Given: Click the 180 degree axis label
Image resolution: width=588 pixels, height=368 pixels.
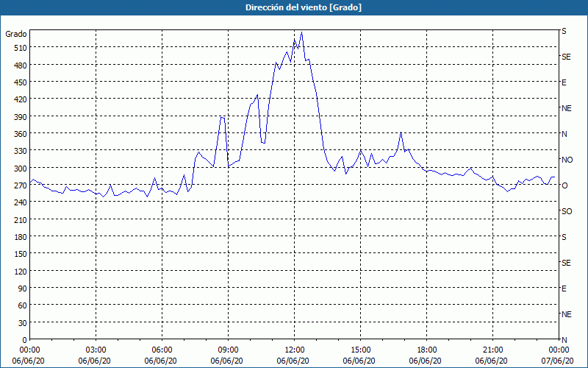Looking at the screenshot, I should coord(21,237).
